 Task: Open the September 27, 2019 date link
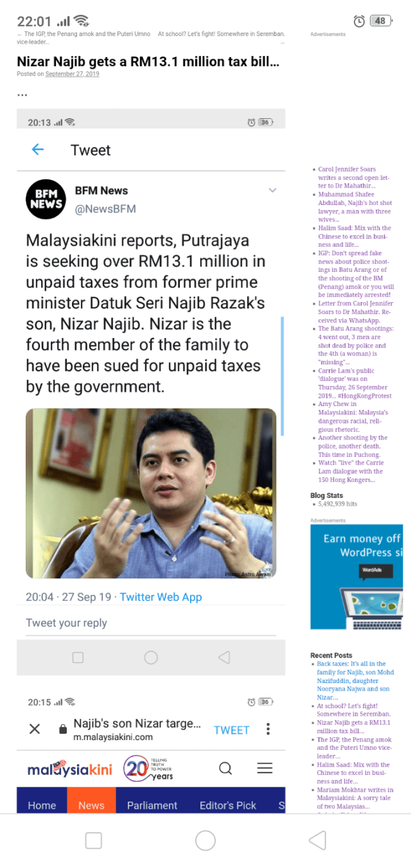point(73,74)
